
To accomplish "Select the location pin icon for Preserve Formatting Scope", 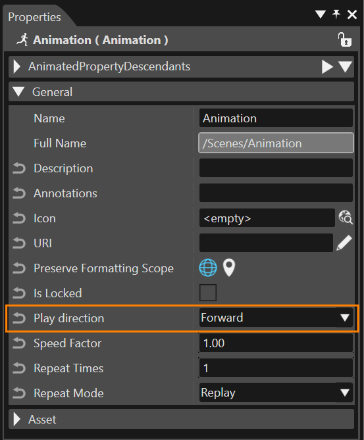I will pos(229,268).
